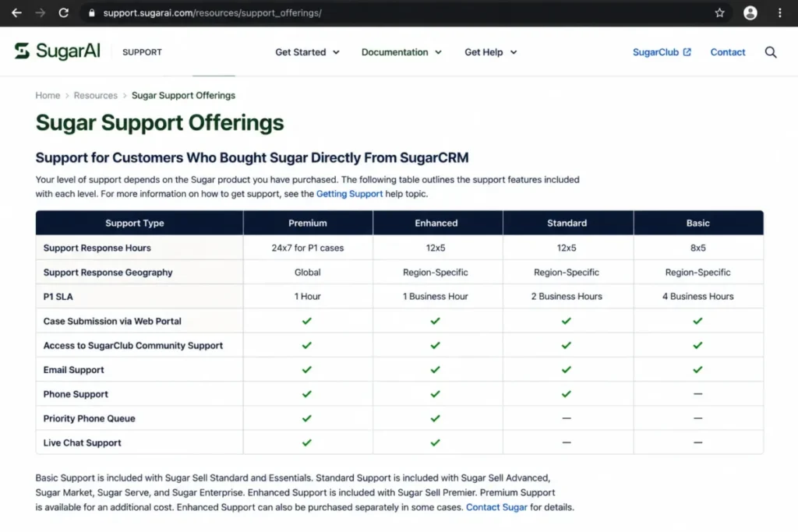The width and height of the screenshot is (798, 532).
Task: Open the Getting Support help topic link
Action: (x=349, y=194)
